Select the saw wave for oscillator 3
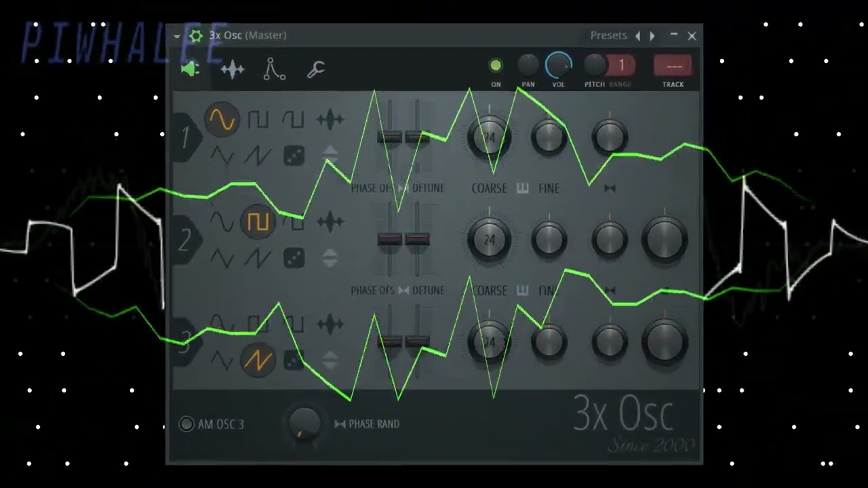 (x=258, y=361)
